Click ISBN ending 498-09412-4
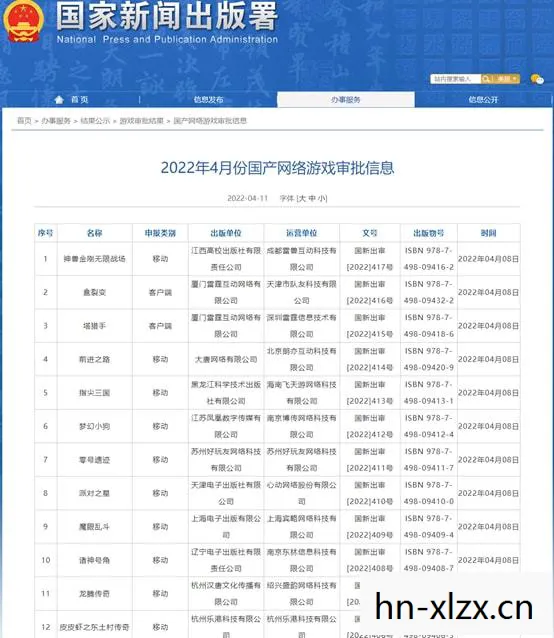The image size is (554, 638). 429,435
